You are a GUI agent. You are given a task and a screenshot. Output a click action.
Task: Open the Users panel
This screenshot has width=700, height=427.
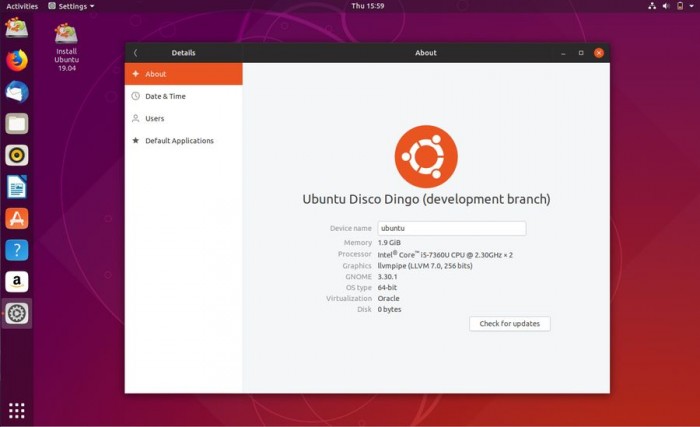click(x=183, y=118)
